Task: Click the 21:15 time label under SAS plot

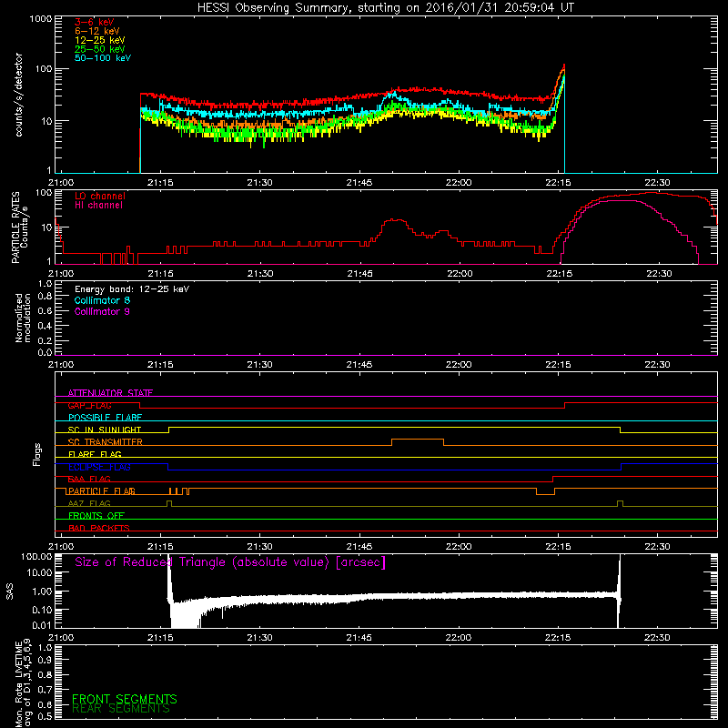Action: coord(160,638)
